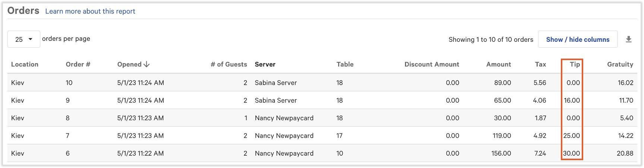Sort by the Amount column header

click(x=498, y=64)
